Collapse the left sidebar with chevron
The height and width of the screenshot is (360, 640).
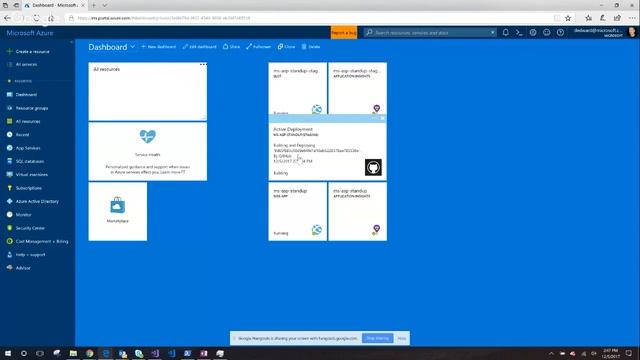71,42
